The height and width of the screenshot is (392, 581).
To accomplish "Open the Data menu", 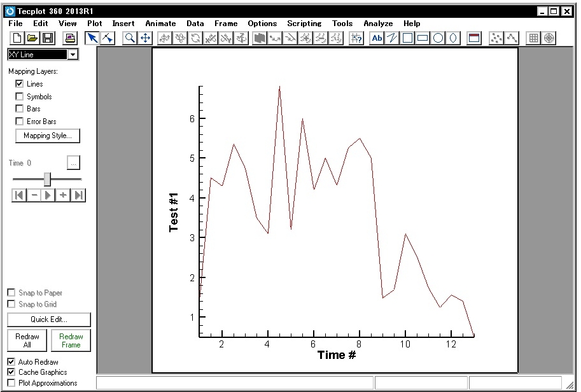I will (x=195, y=24).
